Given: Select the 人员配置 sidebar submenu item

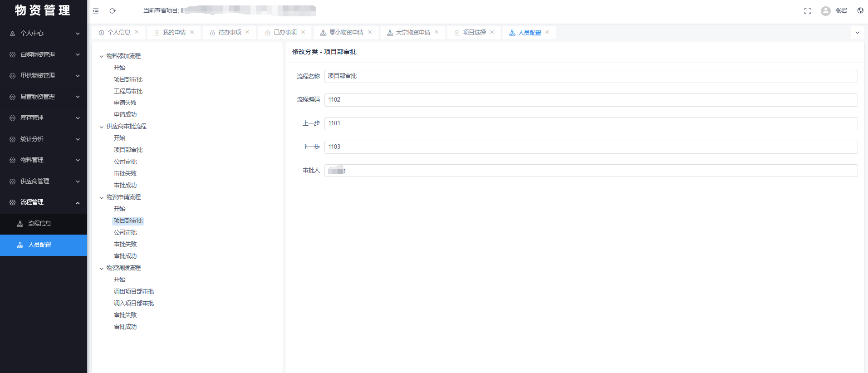Looking at the screenshot, I should point(44,245).
